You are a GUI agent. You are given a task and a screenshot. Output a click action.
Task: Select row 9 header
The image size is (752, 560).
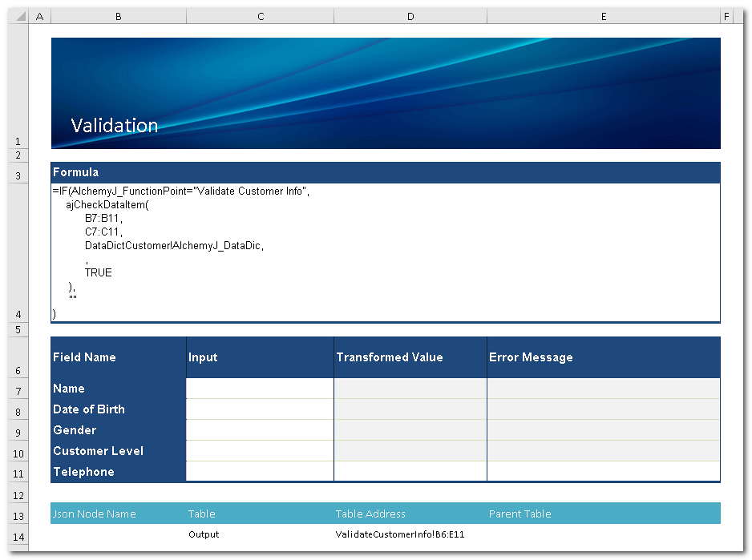(x=18, y=430)
